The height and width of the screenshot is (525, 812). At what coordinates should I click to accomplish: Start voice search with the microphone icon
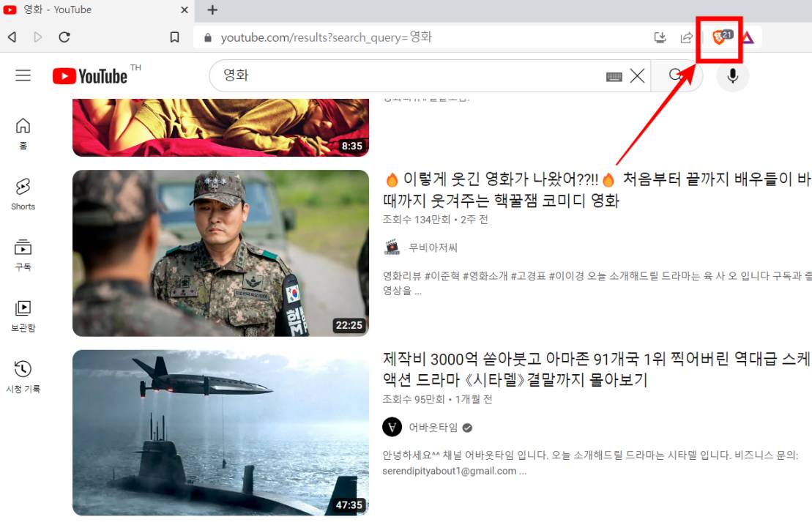click(732, 76)
